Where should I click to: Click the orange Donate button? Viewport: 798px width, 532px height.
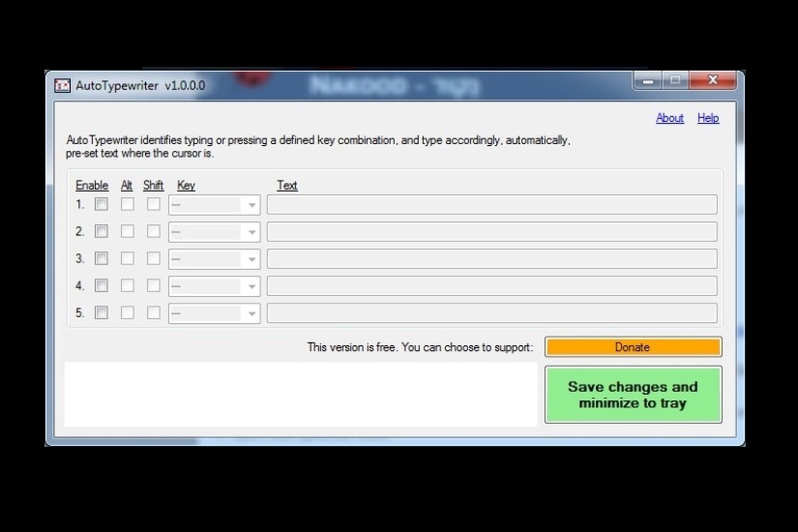point(634,347)
